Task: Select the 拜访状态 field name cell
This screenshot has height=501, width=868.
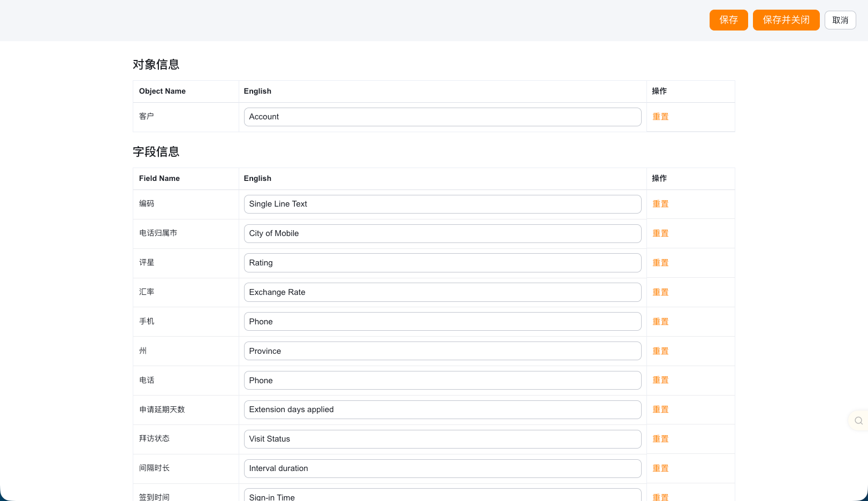Action: click(186, 439)
